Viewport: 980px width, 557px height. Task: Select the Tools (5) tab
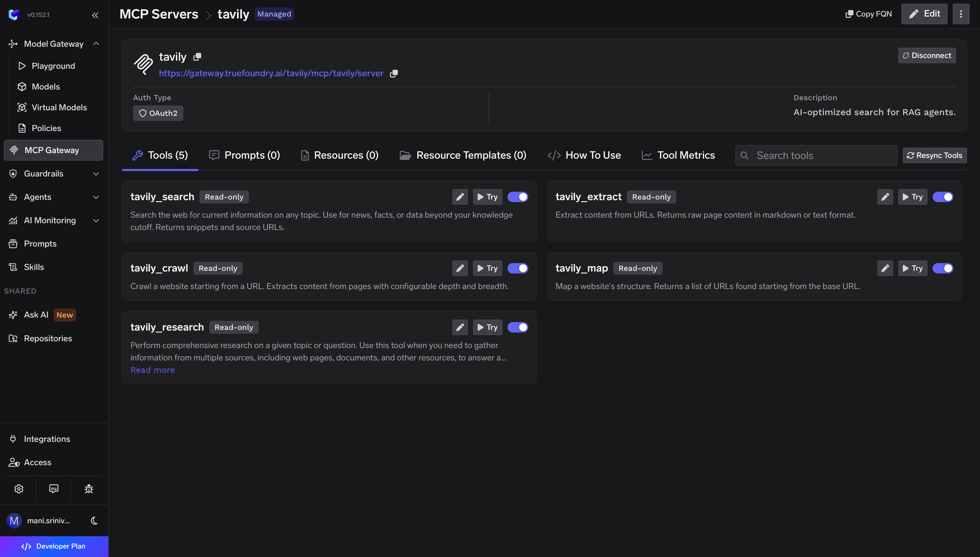pos(160,155)
